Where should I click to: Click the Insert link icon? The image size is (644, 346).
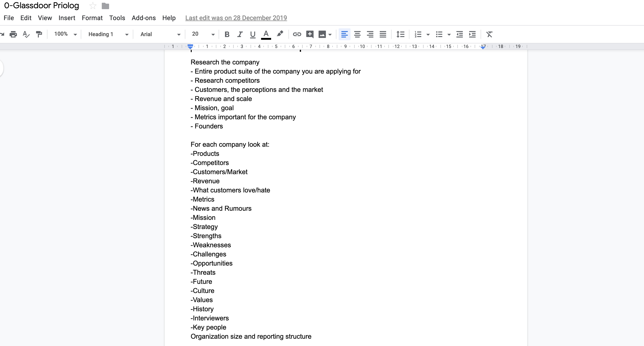[x=297, y=34]
